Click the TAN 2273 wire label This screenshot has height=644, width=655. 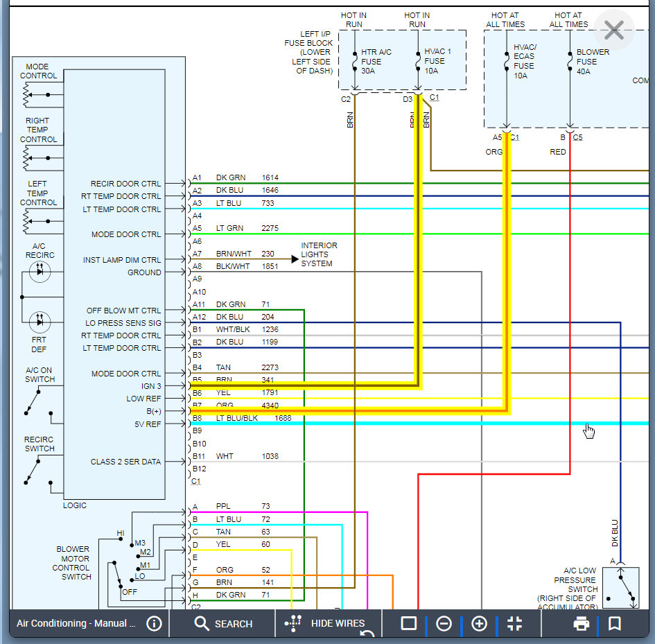[x=247, y=367]
